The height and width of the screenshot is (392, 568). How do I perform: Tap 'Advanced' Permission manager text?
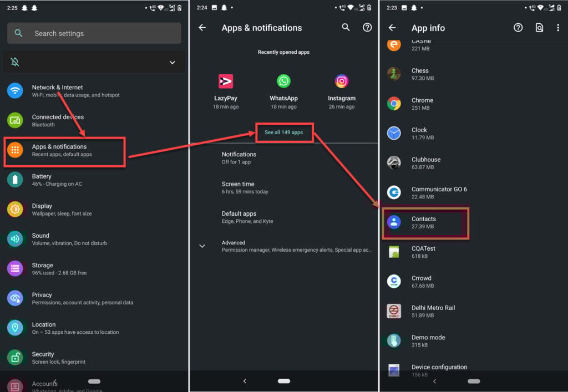[296, 246]
